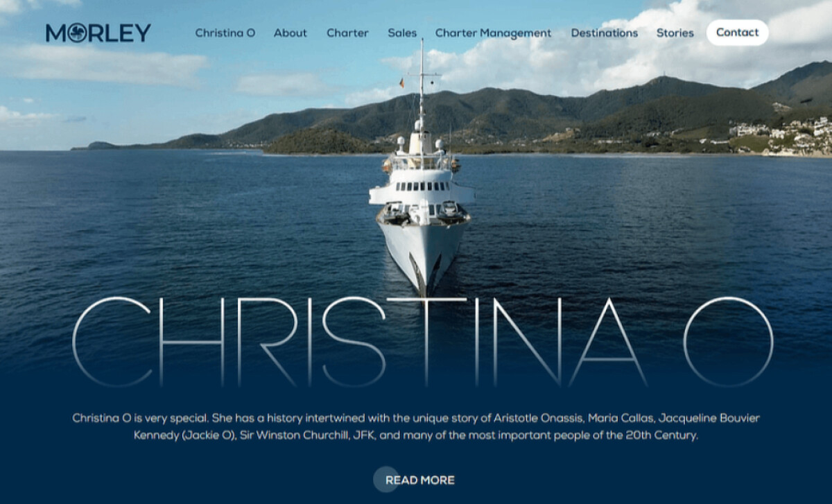
Task: Click the large CHRISTINA O heading
Action: click(x=422, y=341)
